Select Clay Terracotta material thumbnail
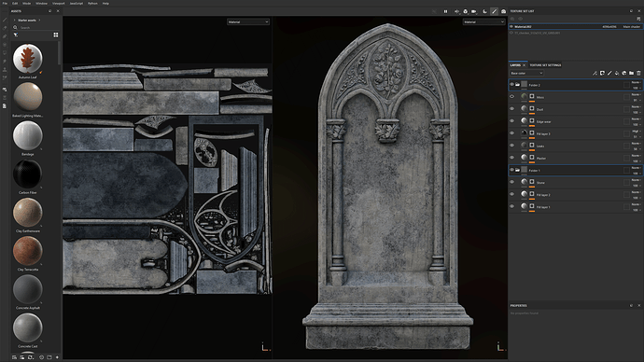This screenshot has height=362, width=644. point(27,251)
